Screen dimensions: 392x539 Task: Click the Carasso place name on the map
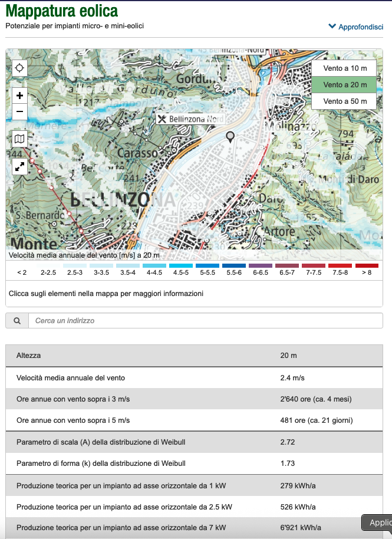click(138, 153)
